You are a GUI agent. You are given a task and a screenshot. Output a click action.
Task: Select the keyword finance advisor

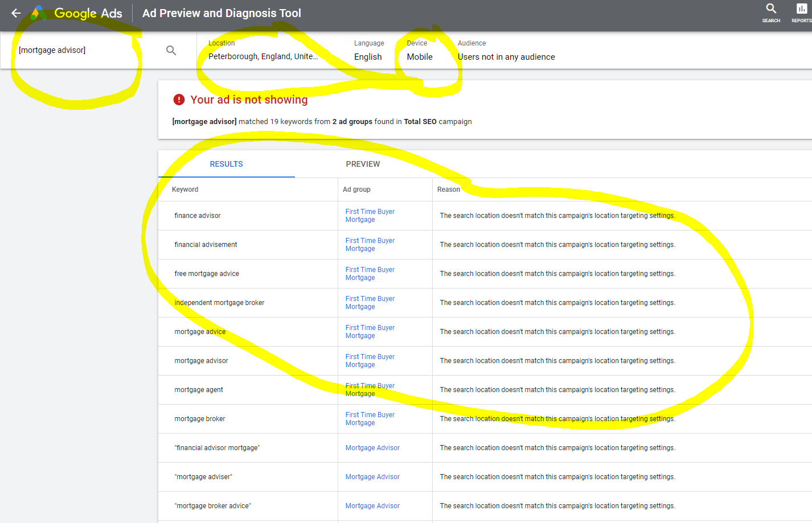[198, 216]
